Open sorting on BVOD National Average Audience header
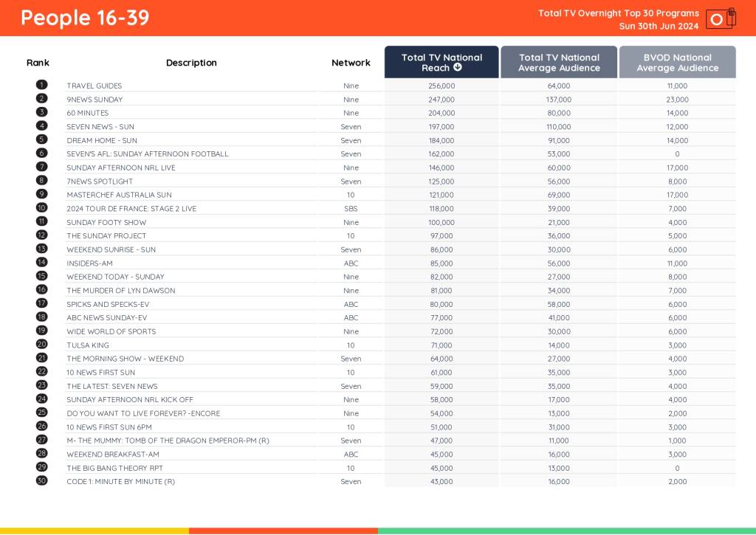756x535 pixels. (678, 62)
